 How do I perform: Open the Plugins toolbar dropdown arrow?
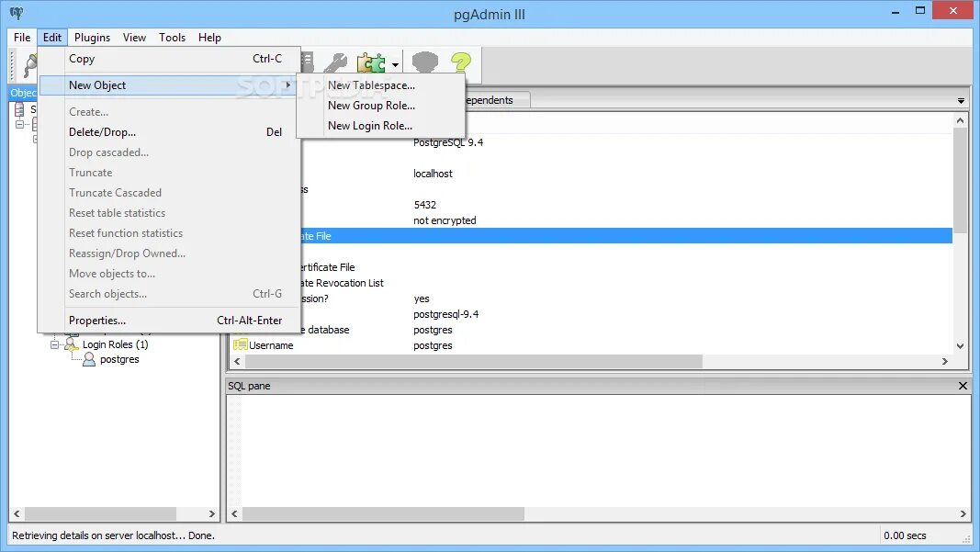point(395,64)
